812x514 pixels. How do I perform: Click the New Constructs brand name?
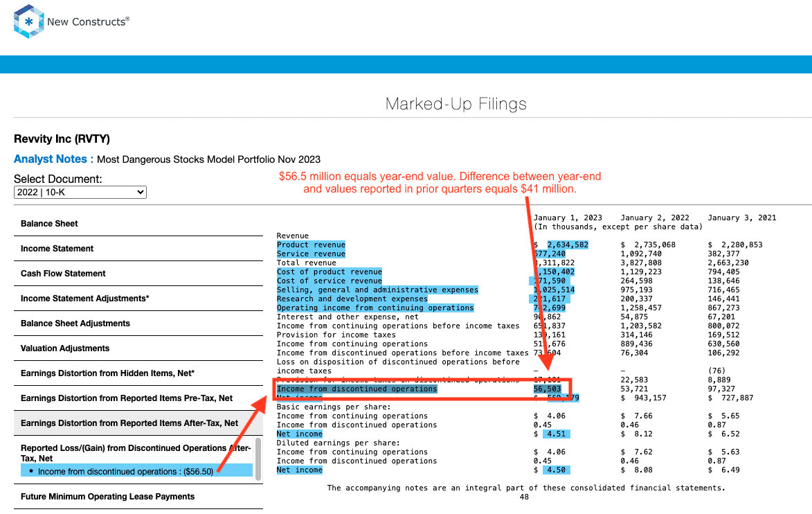(x=88, y=21)
